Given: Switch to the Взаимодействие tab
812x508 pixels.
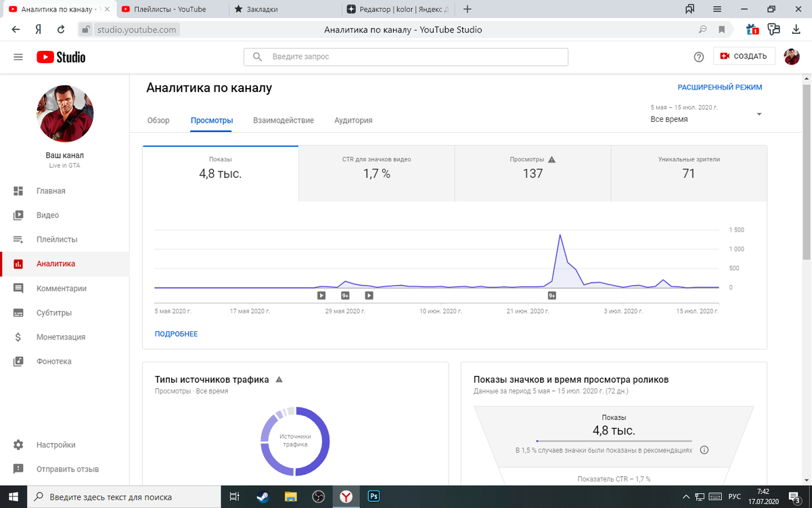Looking at the screenshot, I should click(x=284, y=121).
